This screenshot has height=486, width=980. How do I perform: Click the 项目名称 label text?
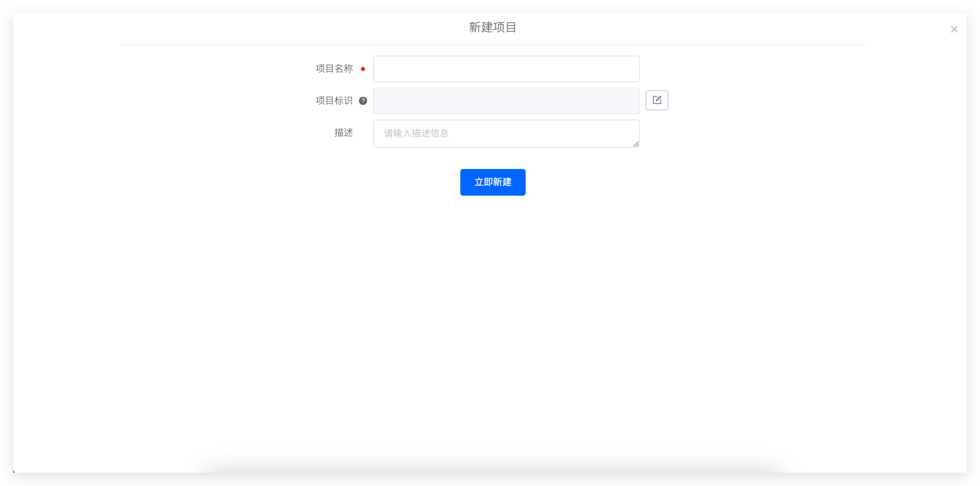point(334,69)
